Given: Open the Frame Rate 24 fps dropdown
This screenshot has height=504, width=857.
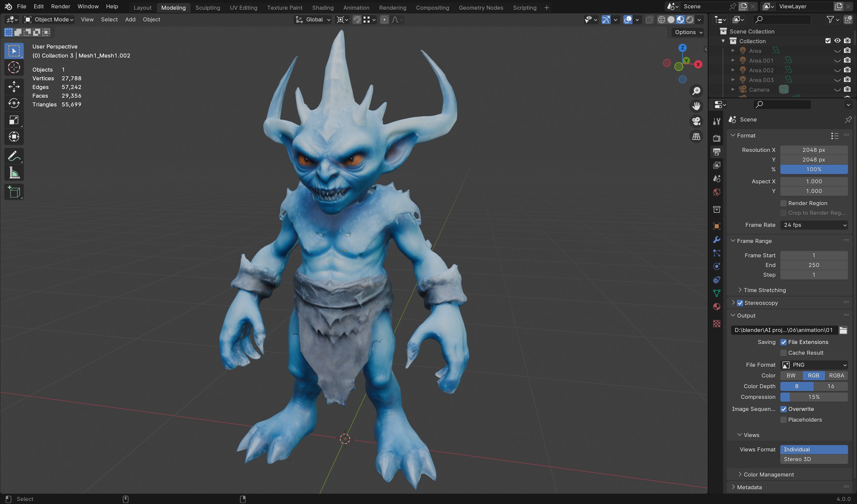Looking at the screenshot, I should pos(814,225).
